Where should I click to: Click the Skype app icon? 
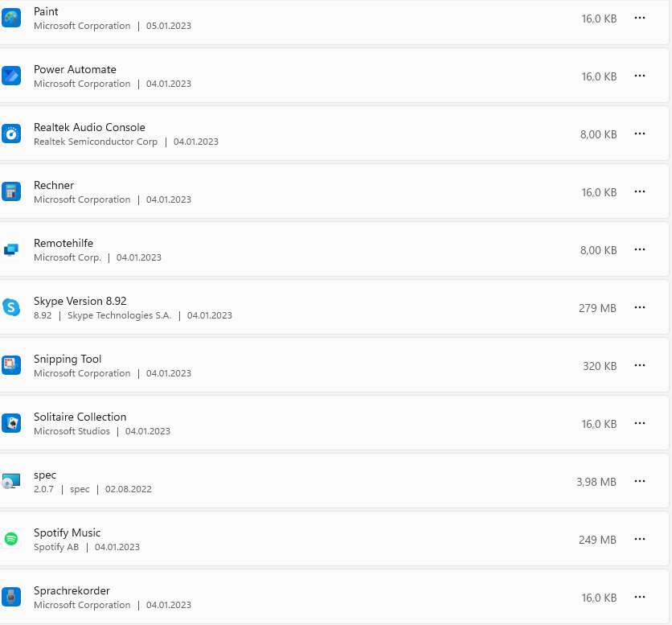(x=11, y=307)
